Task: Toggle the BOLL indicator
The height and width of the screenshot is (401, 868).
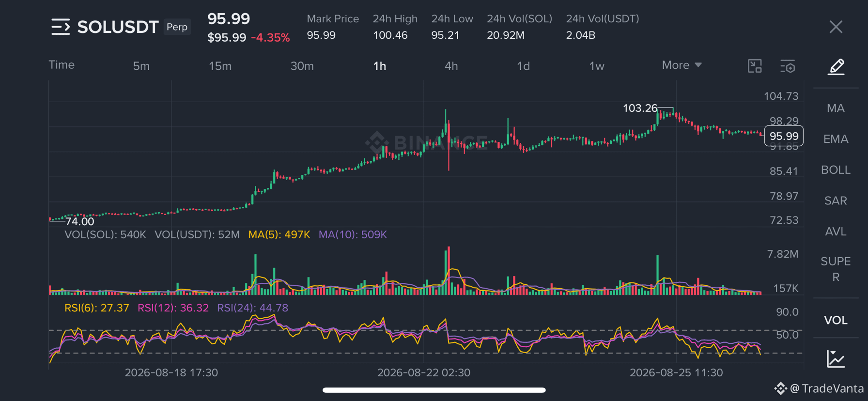Action: (x=836, y=170)
